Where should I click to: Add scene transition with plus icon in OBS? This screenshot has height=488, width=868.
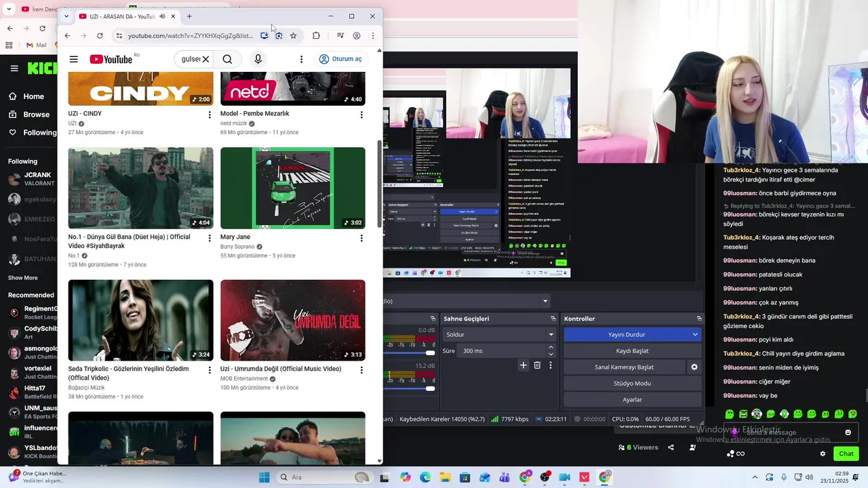coord(523,365)
